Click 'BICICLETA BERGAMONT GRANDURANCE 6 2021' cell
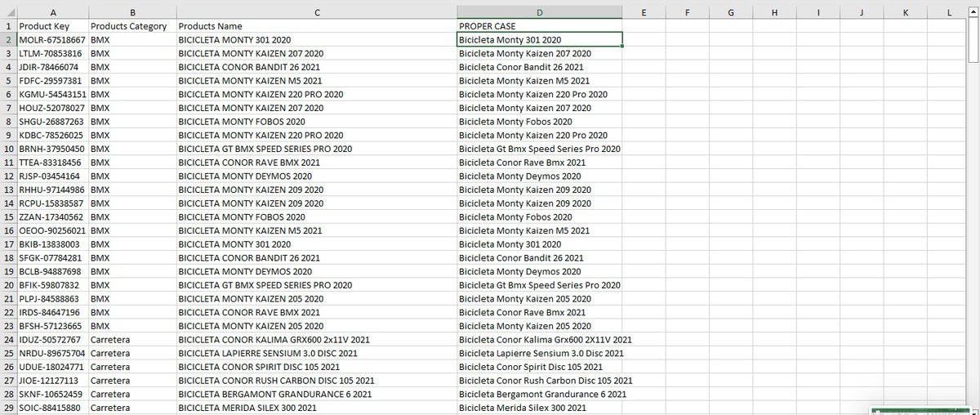980x415 pixels. pyautogui.click(x=316, y=394)
